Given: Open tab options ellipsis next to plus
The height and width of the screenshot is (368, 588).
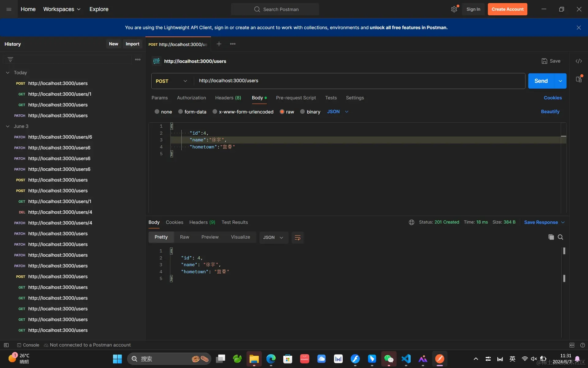Looking at the screenshot, I should (233, 44).
